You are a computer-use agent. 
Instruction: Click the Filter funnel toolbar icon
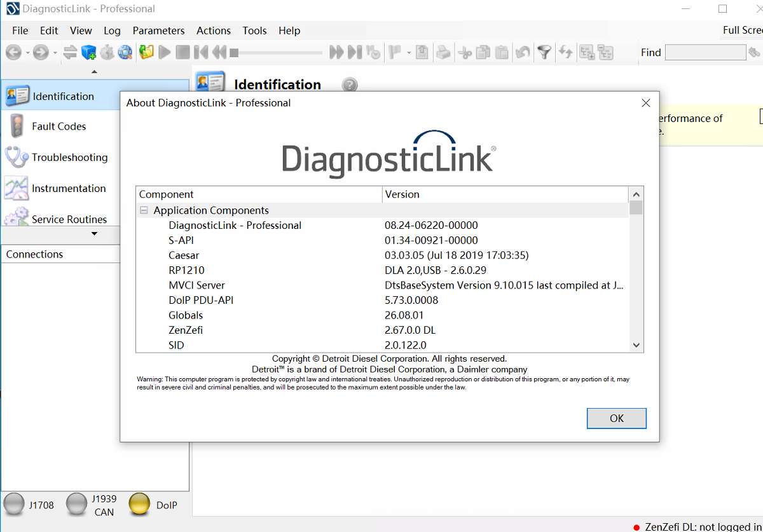click(544, 52)
